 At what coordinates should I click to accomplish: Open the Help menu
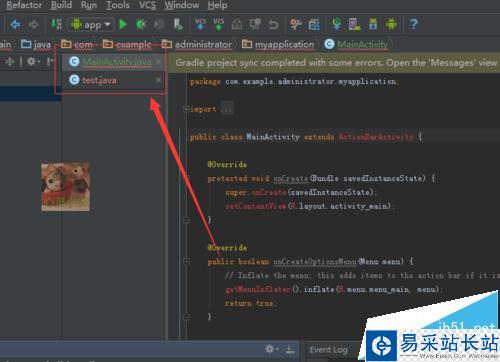point(217,5)
